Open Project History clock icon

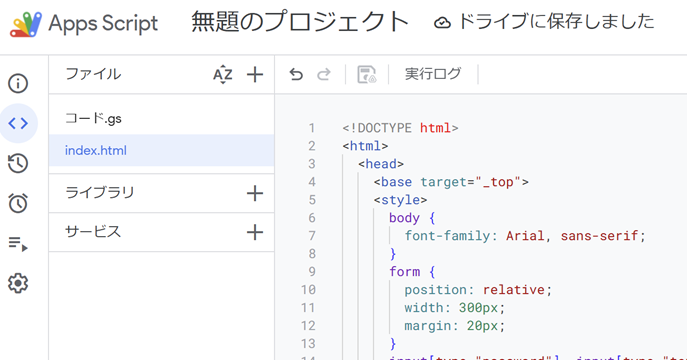(18, 163)
